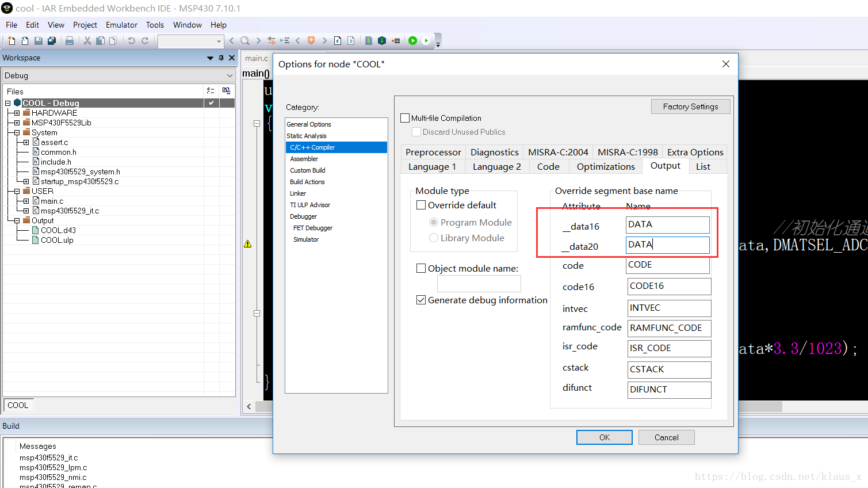Tick Override default module type checkbox

click(x=421, y=205)
